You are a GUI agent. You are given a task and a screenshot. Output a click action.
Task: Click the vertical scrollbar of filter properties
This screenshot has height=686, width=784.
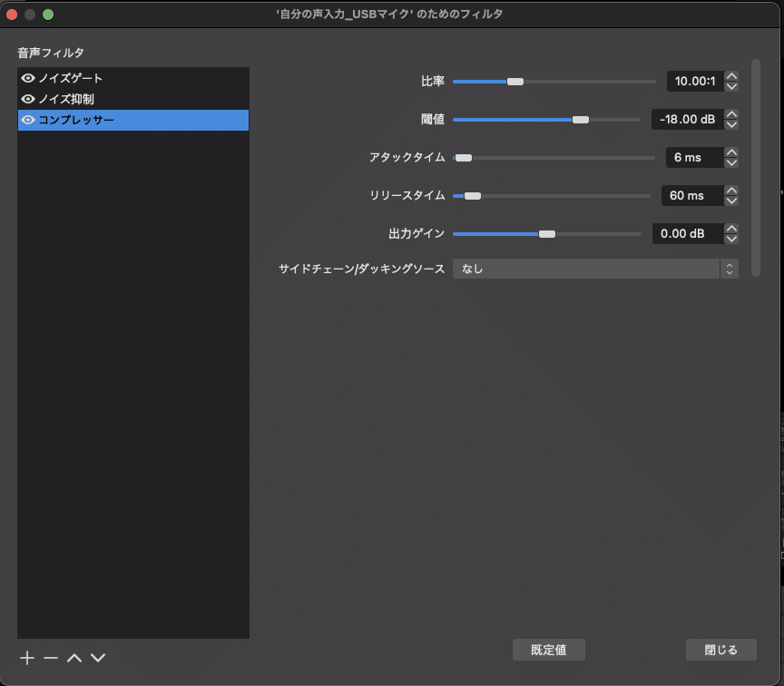[755, 154]
